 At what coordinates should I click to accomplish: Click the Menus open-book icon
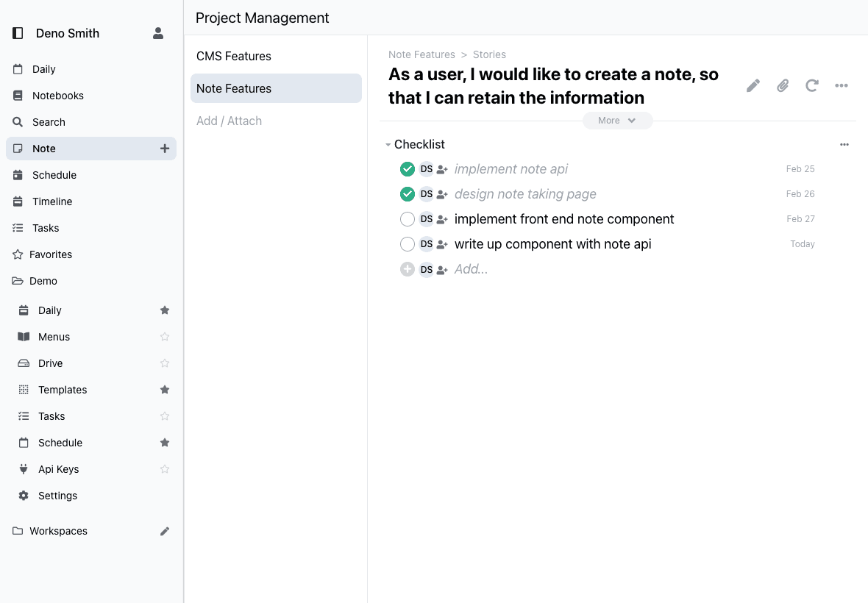(24, 336)
